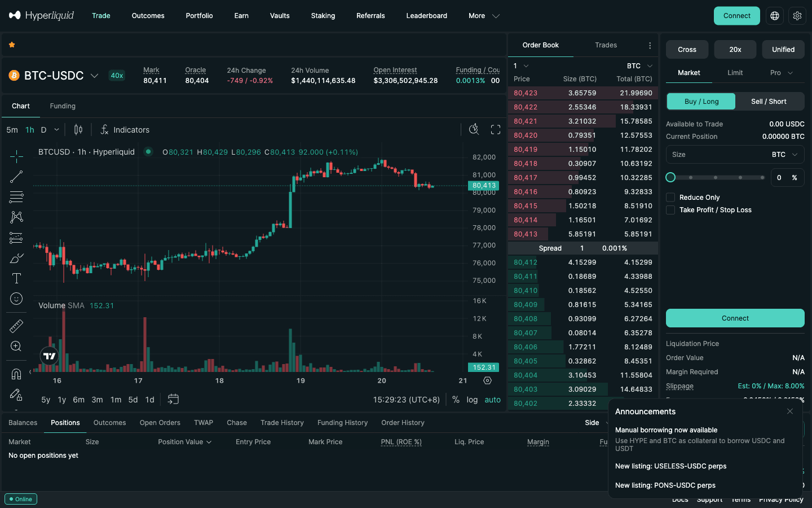The width and height of the screenshot is (812, 508).
Task: Open the chart interval dropdown arrow
Action: pos(56,130)
